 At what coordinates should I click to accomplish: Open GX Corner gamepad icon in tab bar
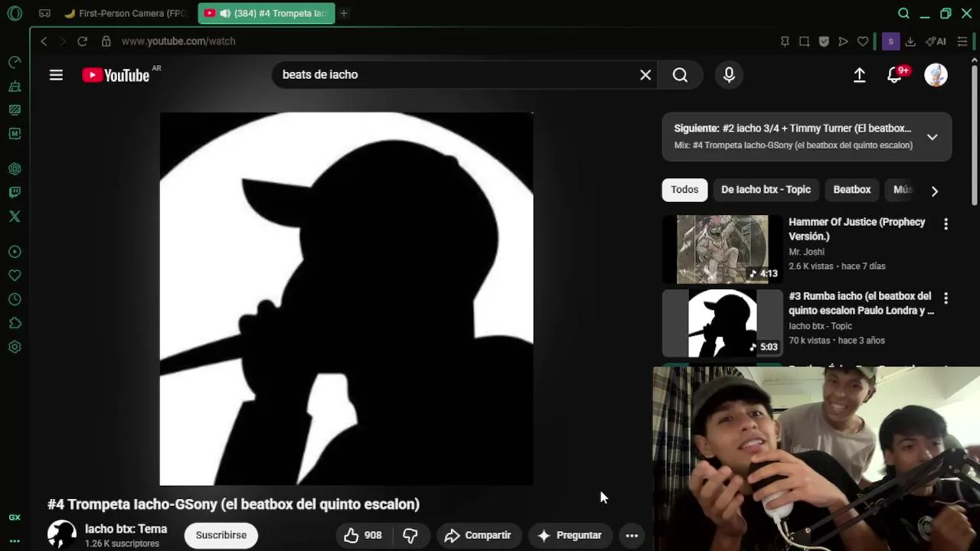[x=44, y=13]
